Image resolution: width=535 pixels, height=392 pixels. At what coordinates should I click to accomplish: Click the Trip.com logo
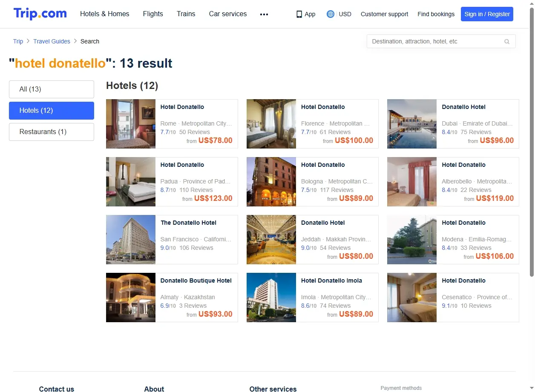pos(40,14)
